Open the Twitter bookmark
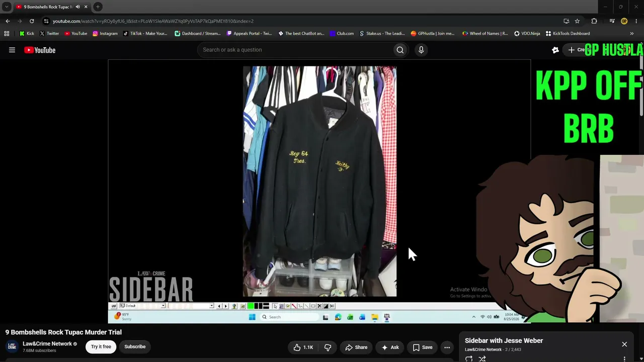Screen dimensions: 644x362 (49, 34)
